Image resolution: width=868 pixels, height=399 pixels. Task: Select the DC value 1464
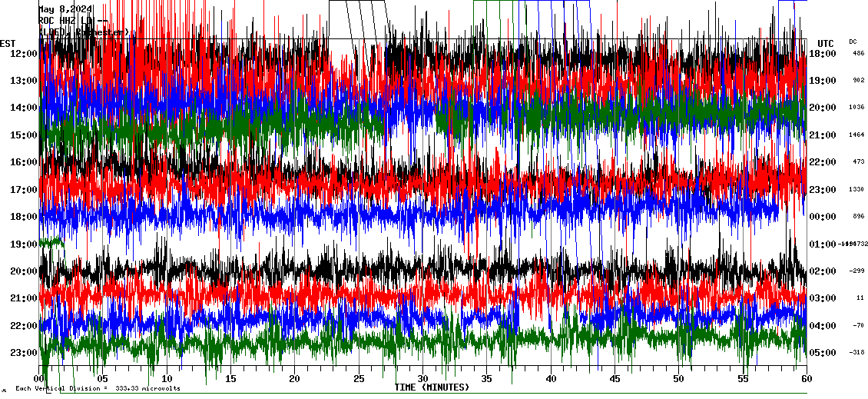857,135
